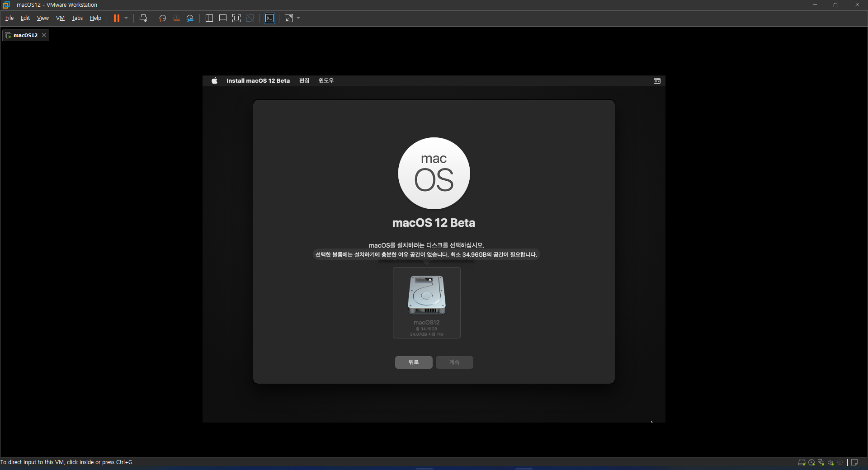Image resolution: width=868 pixels, height=470 pixels.
Task: Toggle the console view icon
Action: [x=269, y=18]
